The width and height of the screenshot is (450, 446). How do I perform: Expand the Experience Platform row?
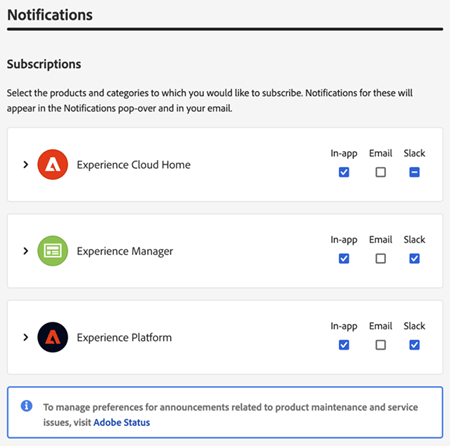(x=26, y=337)
